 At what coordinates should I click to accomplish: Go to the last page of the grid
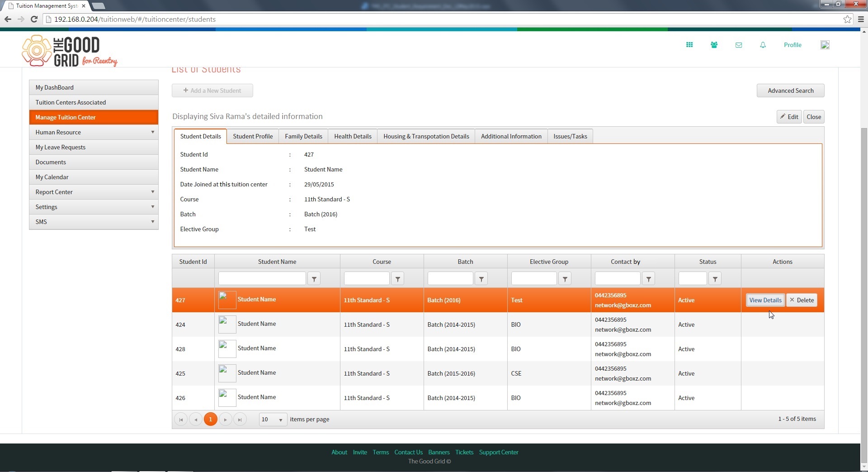pos(240,420)
